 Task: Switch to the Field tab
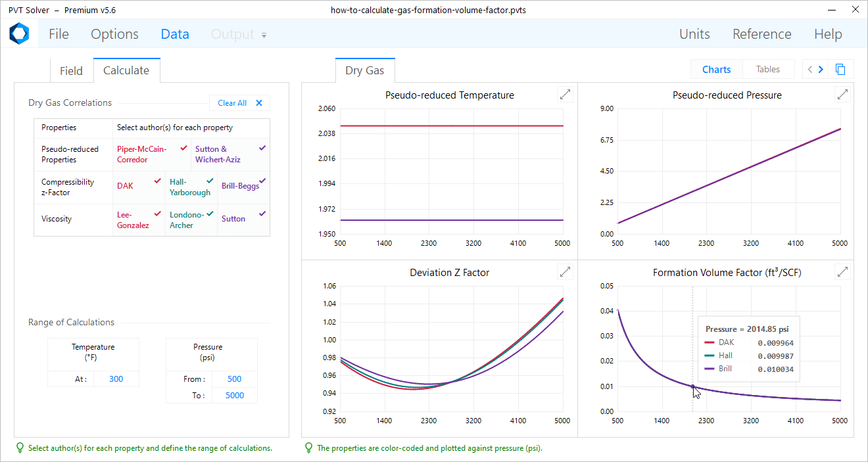71,71
